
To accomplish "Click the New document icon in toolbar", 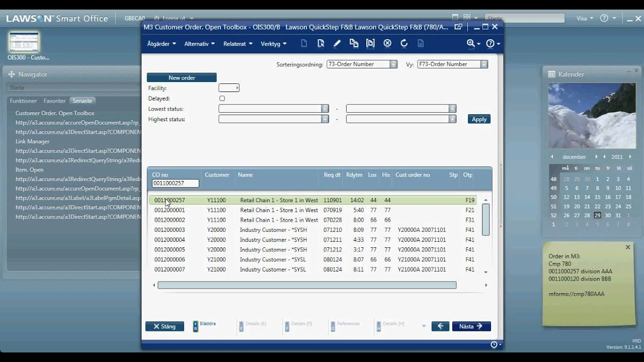I will 304,44.
